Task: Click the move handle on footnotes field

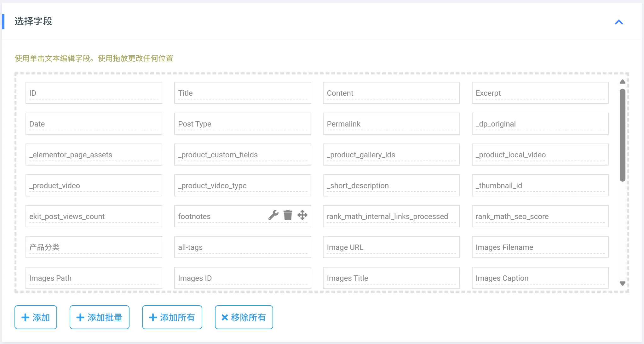Action: [x=302, y=215]
